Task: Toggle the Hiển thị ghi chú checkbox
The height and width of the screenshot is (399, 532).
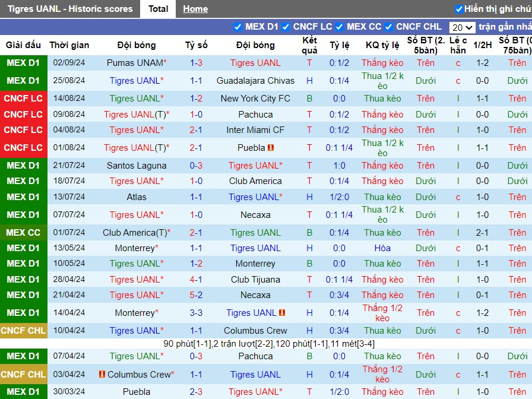Action: coord(459,9)
